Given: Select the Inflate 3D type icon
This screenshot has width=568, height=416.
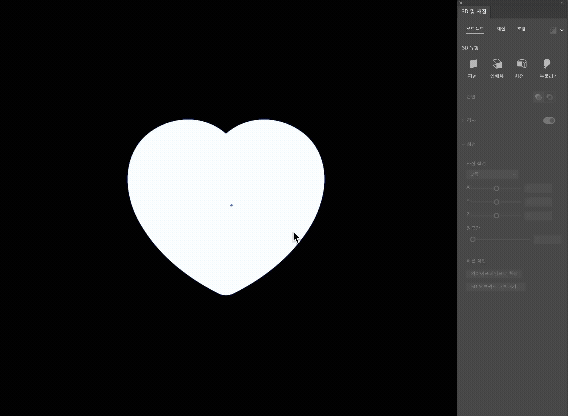Looking at the screenshot, I should point(547,64).
